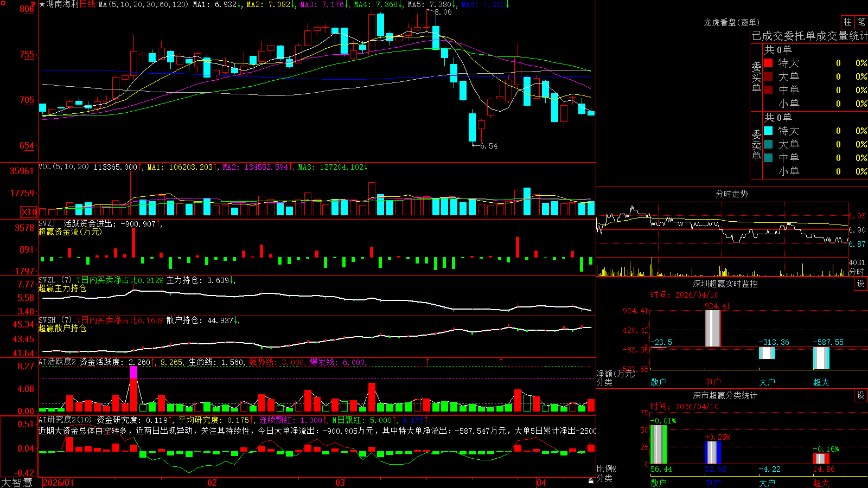Click the SVZL indicator name
This screenshot has height=488, width=868.
47,280
